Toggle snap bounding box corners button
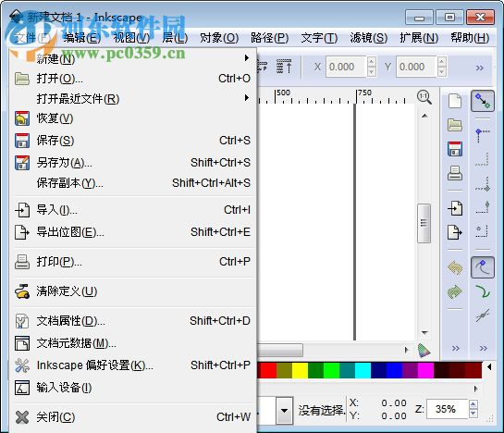This screenshot has height=433, width=504. (x=483, y=135)
